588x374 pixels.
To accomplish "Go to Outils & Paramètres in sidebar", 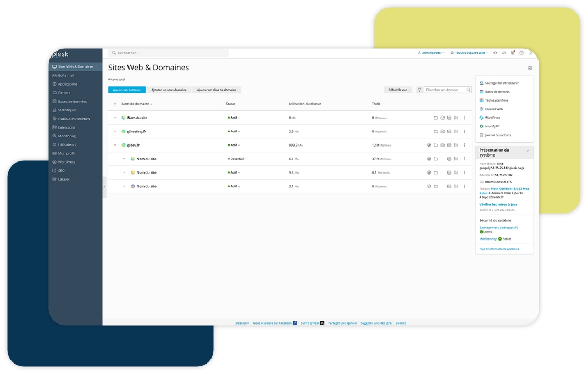I will 74,119.
